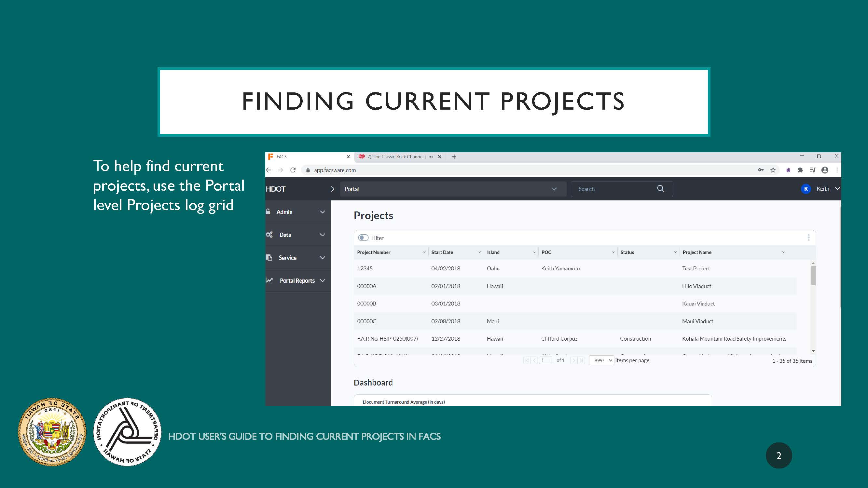Close the Classic Rock Channel tab
Image resolution: width=868 pixels, height=488 pixels.
click(439, 156)
